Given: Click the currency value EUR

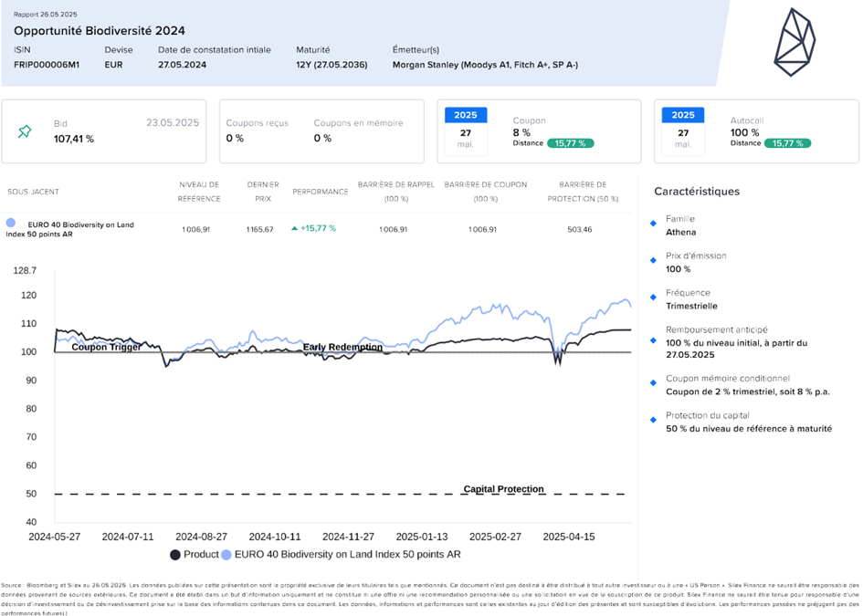Looking at the screenshot, I should coord(114,65).
